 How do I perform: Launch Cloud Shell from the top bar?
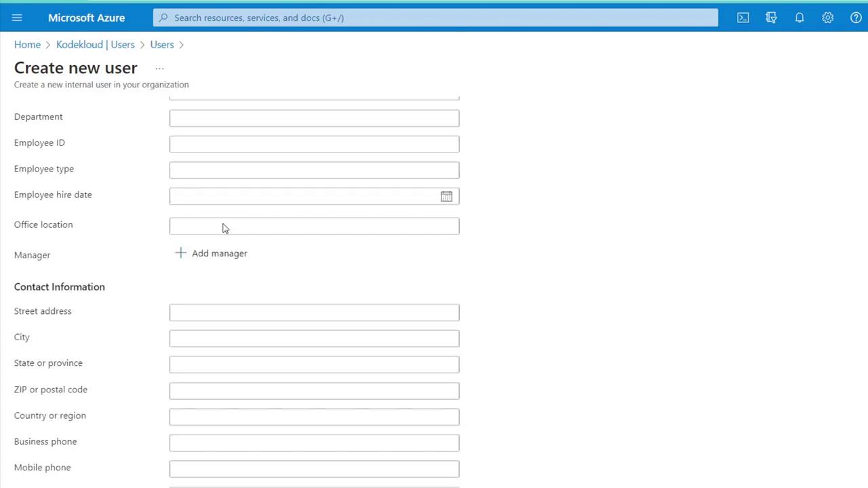[x=743, y=18]
